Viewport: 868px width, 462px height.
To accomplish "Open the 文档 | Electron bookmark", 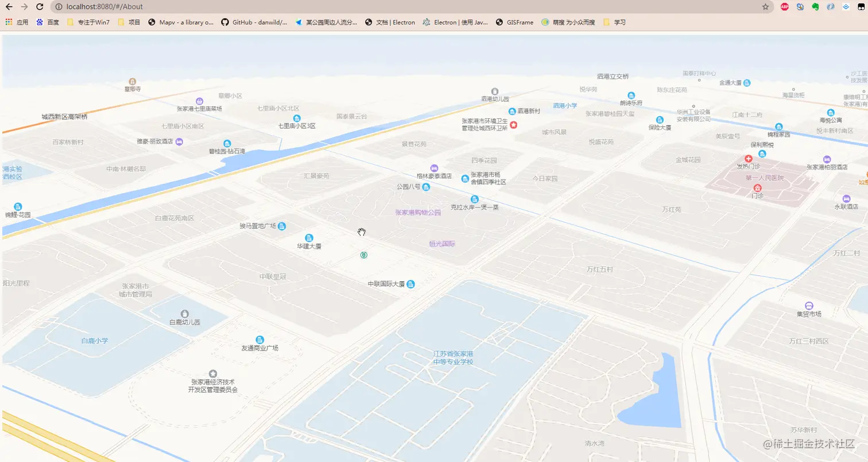I will tap(390, 22).
